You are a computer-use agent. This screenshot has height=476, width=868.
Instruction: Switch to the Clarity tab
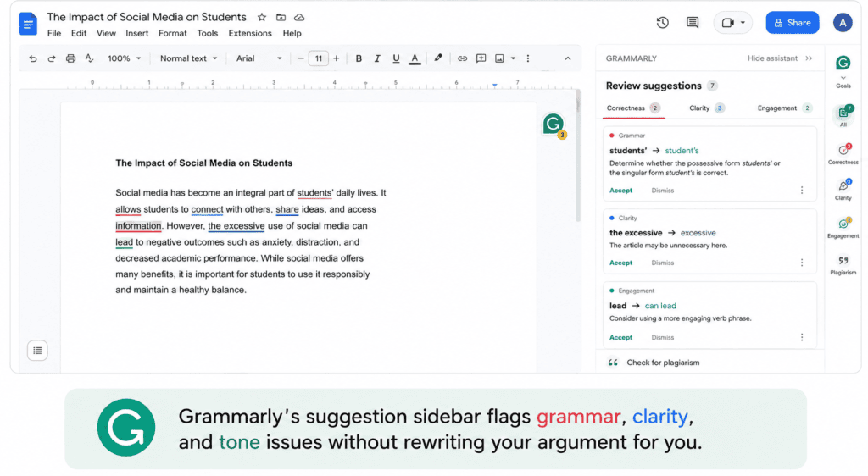tap(706, 108)
